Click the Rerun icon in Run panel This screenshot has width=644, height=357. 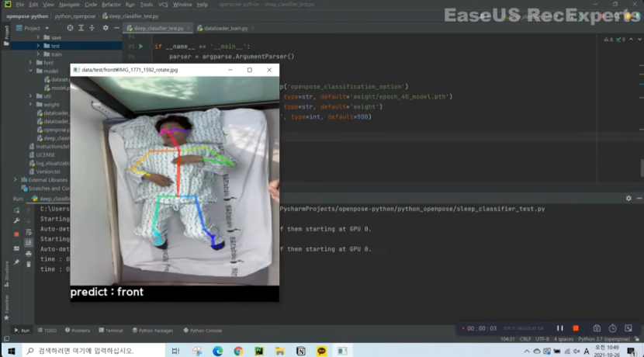pyautogui.click(x=16, y=209)
